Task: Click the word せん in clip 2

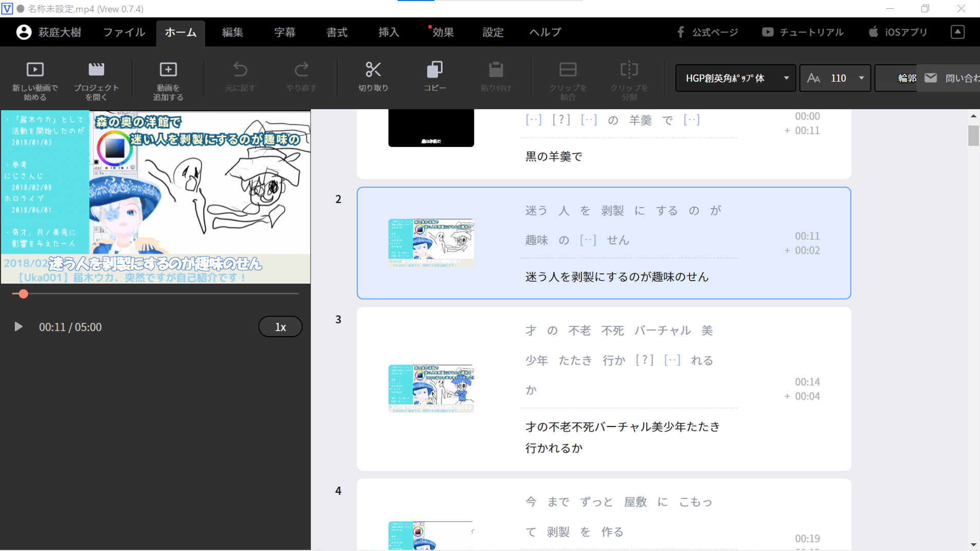Action: click(618, 240)
